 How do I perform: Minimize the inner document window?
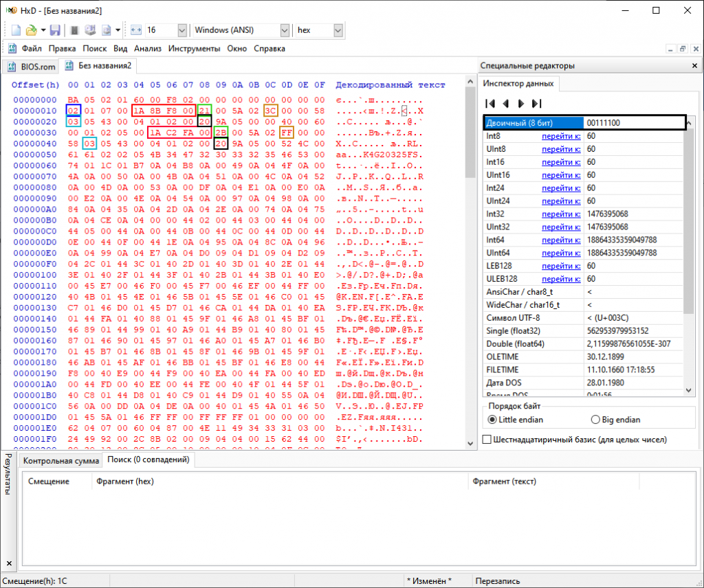click(670, 49)
